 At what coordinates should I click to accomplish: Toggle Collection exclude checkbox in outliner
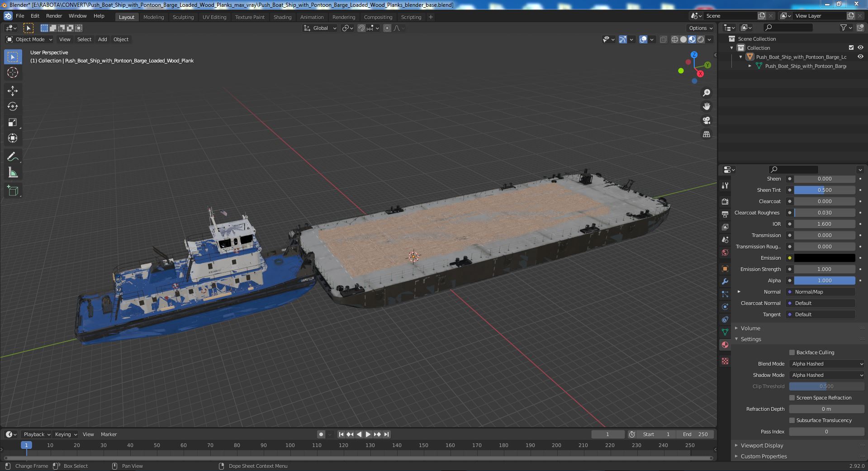tap(851, 48)
